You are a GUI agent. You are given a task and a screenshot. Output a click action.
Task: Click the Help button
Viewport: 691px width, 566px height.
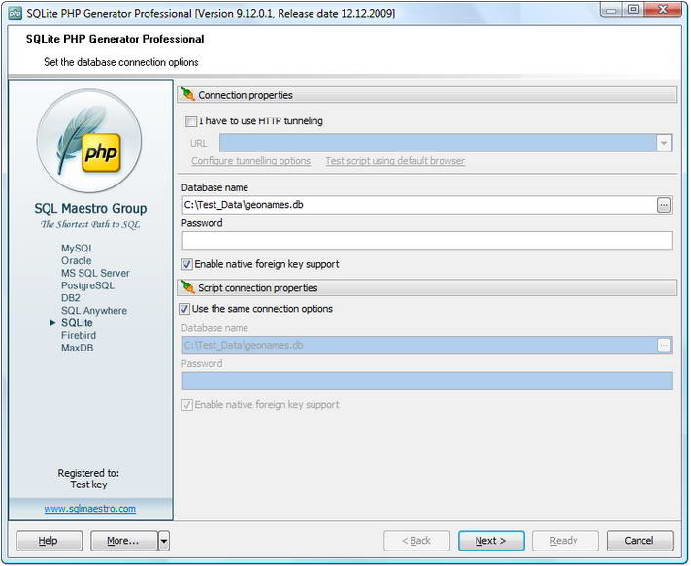[49, 541]
